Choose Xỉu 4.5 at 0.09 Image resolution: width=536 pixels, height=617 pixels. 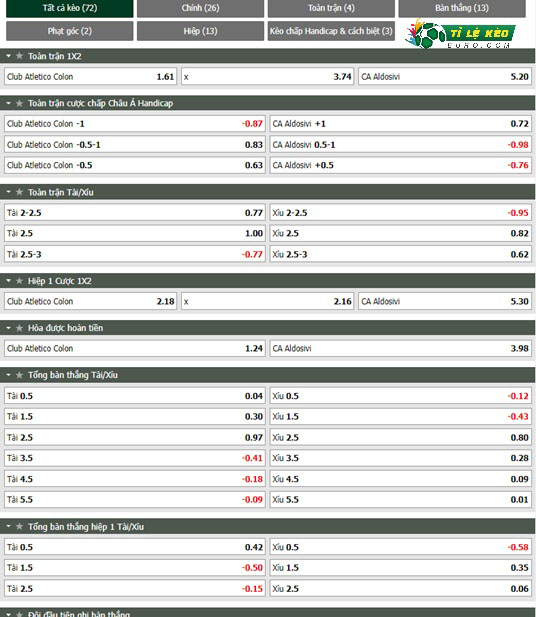click(401, 479)
